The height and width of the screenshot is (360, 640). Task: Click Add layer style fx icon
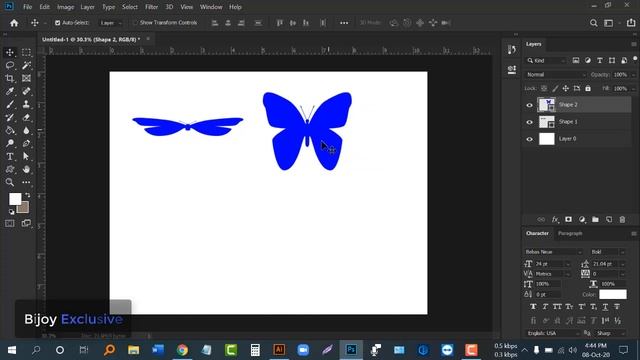click(555, 220)
